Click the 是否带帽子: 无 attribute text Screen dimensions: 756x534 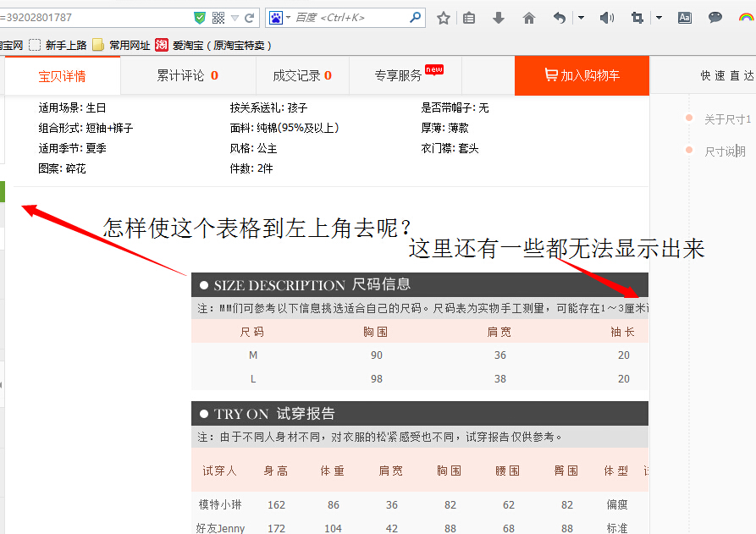coord(455,108)
